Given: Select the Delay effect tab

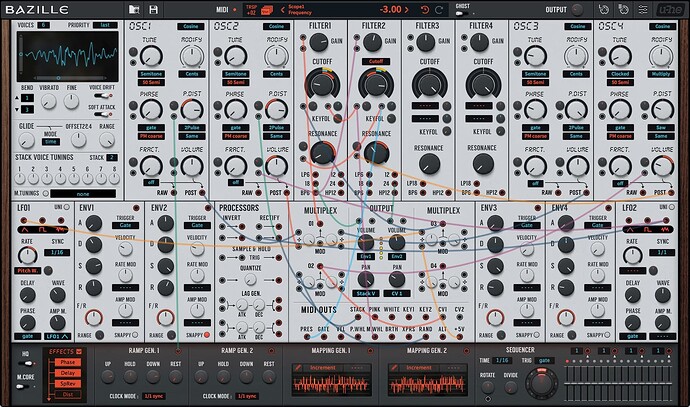Looking at the screenshot, I should tap(67, 373).
